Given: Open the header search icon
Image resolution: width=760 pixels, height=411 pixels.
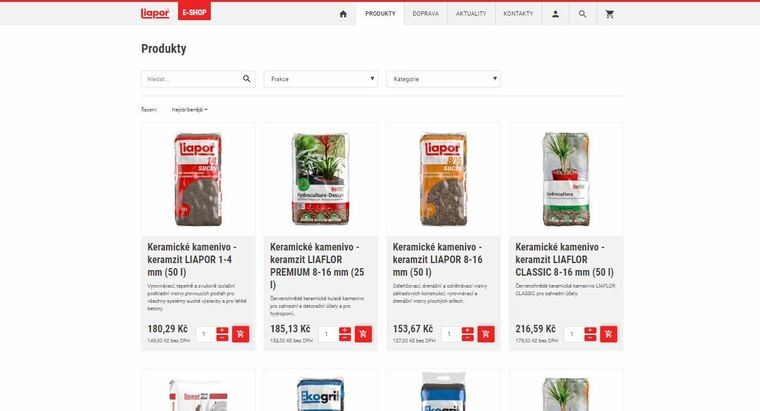Looking at the screenshot, I should pyautogui.click(x=583, y=14).
